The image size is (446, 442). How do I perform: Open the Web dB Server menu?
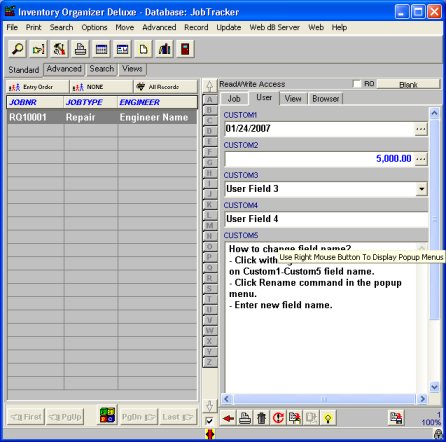(x=275, y=27)
